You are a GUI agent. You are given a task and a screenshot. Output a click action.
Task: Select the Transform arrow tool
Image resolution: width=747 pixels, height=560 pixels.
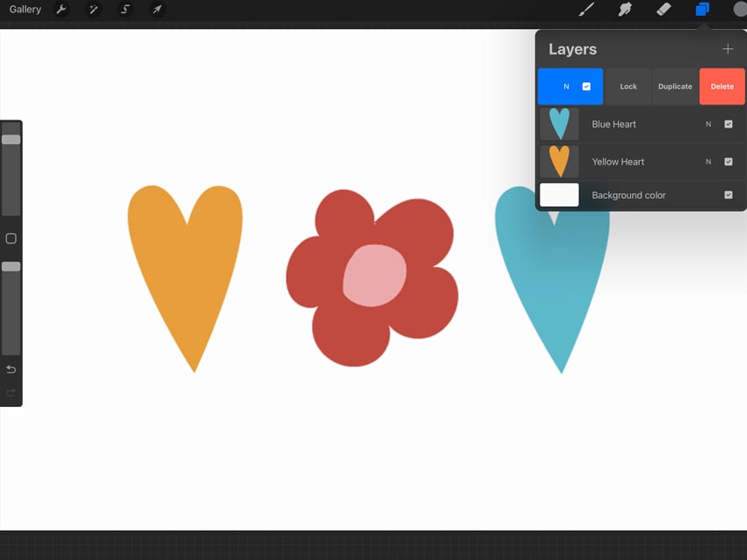(x=157, y=10)
